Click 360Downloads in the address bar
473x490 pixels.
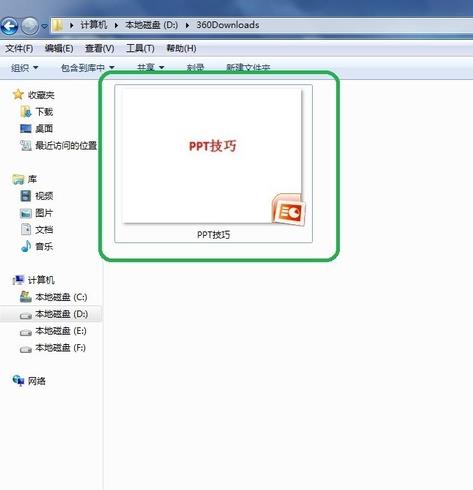point(228,25)
